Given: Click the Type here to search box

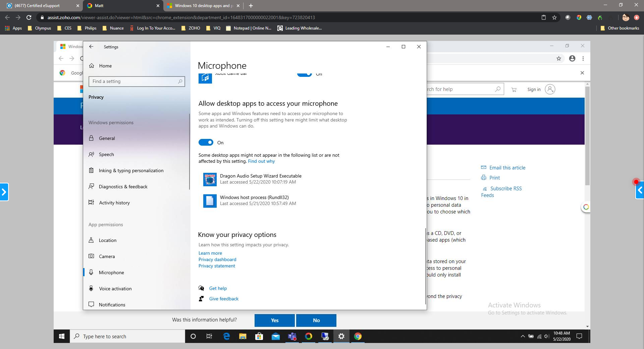Looking at the screenshot, I should (x=127, y=336).
